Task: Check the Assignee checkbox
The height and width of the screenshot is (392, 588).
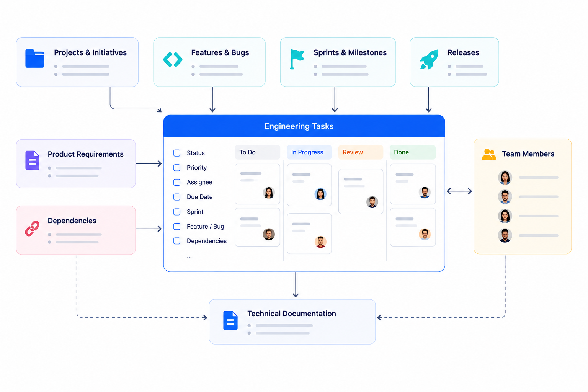Action: tap(177, 182)
